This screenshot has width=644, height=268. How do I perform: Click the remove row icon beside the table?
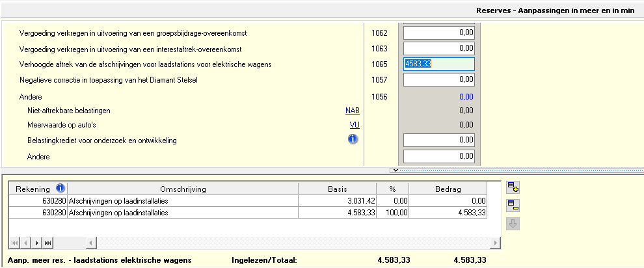[513, 206]
